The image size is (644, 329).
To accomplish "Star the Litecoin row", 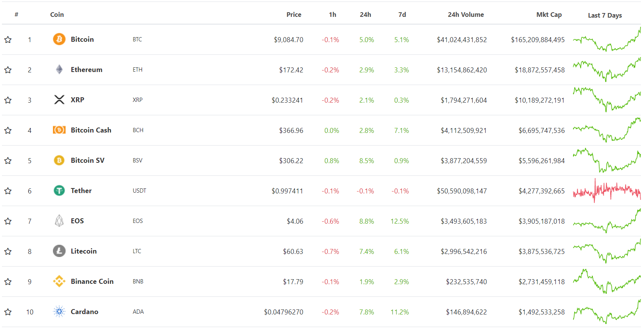I will click(8, 251).
